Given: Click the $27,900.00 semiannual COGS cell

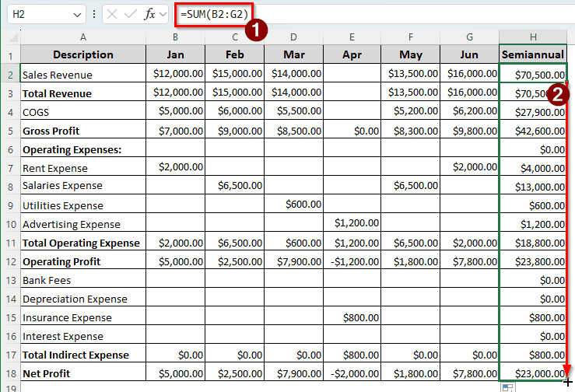Looking at the screenshot, I should pyautogui.click(x=533, y=110).
